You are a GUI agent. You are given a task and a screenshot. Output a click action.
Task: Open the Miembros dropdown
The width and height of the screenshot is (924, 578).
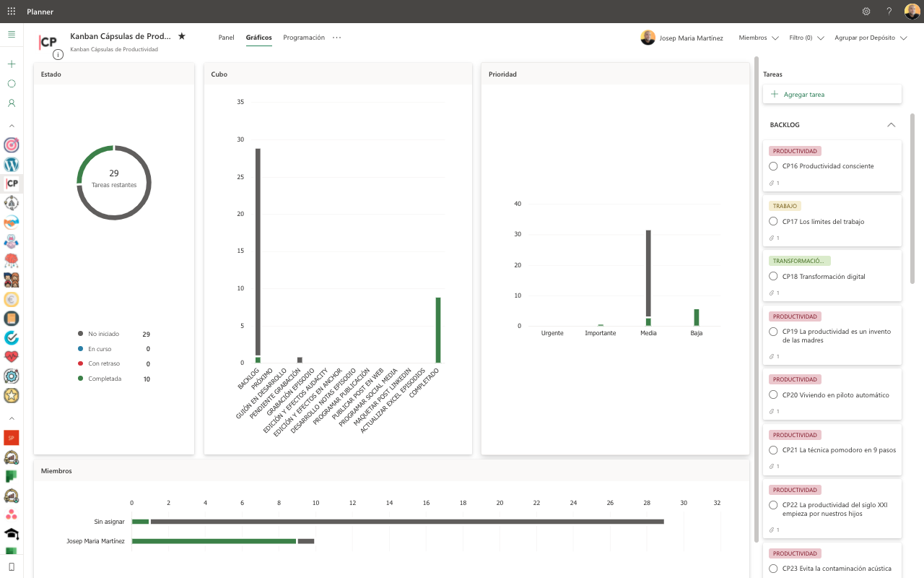759,38
